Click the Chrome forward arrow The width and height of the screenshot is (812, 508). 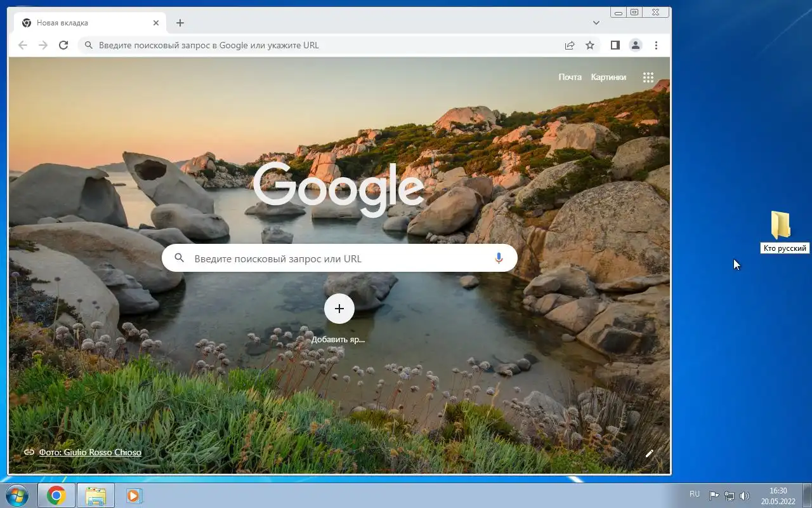pyautogui.click(x=43, y=45)
